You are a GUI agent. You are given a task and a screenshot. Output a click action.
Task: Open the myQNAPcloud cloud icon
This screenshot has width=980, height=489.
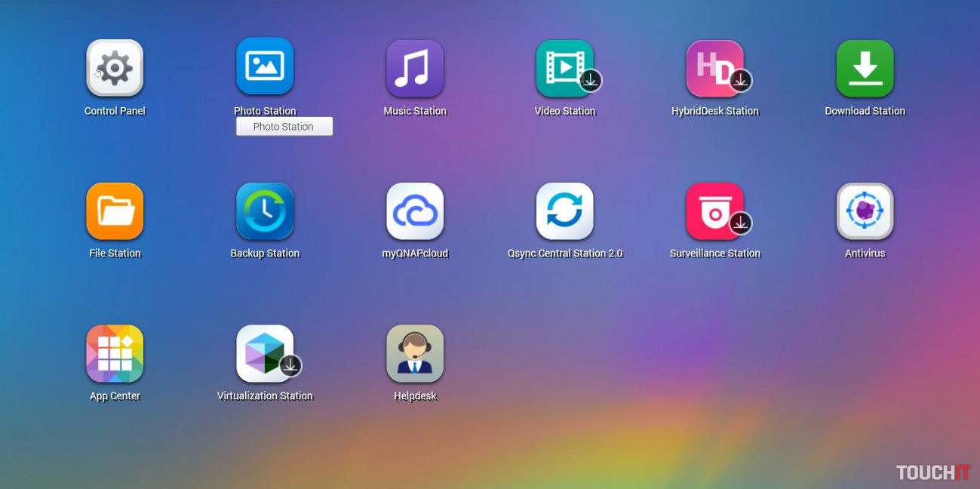click(415, 211)
